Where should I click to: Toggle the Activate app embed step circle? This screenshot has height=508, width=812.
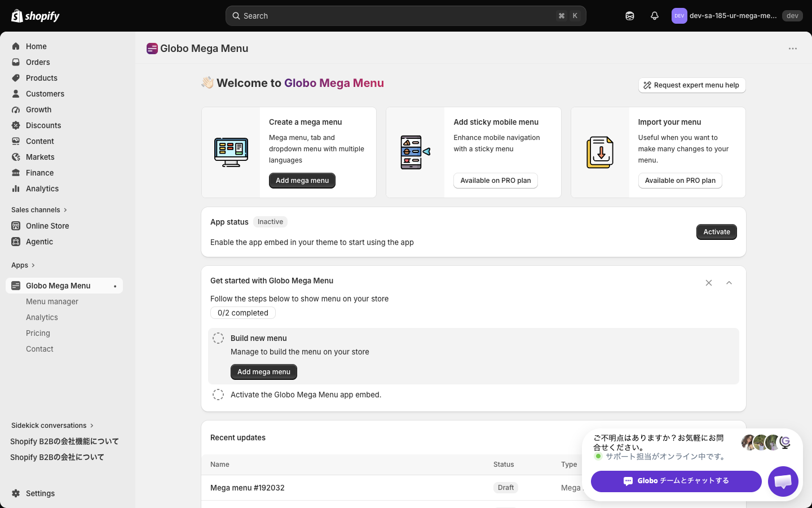(218, 395)
